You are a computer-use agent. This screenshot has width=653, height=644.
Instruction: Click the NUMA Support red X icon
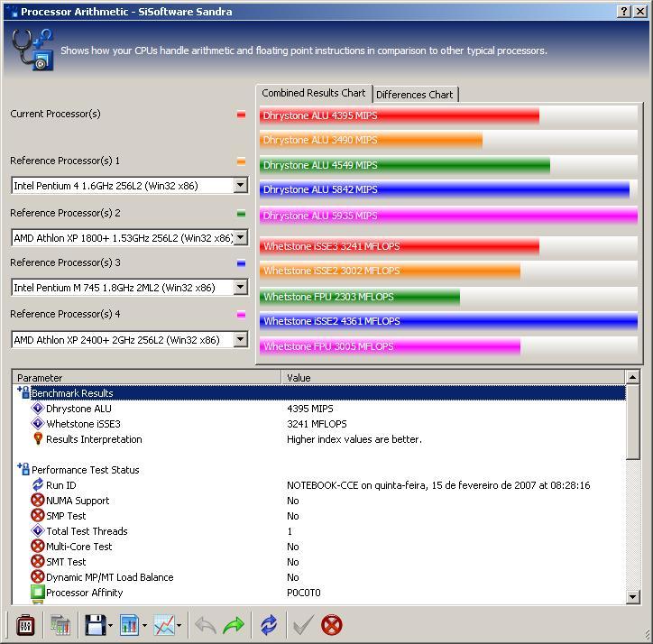click(x=38, y=500)
